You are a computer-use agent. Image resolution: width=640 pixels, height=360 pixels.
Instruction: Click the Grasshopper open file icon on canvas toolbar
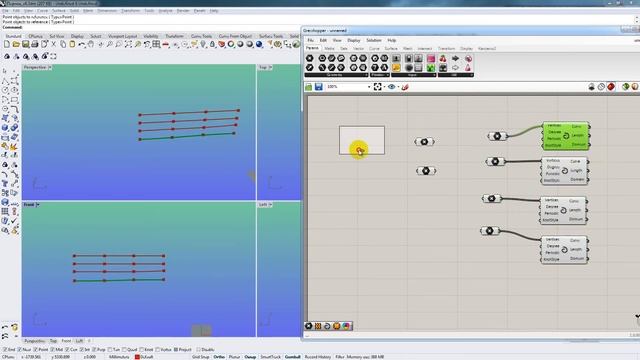(x=309, y=87)
